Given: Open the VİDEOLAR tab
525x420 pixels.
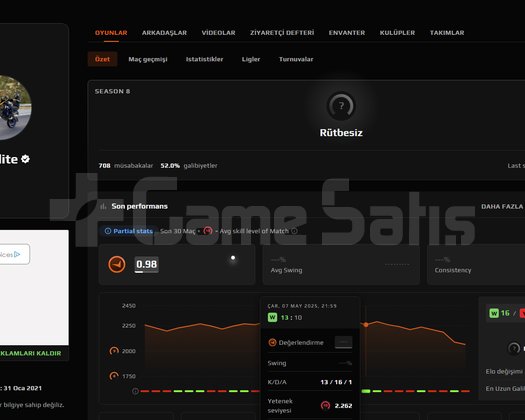Looking at the screenshot, I should click(218, 33).
